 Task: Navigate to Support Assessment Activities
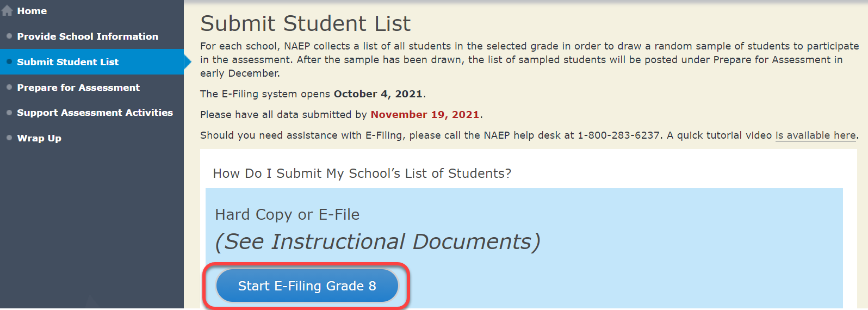click(95, 113)
